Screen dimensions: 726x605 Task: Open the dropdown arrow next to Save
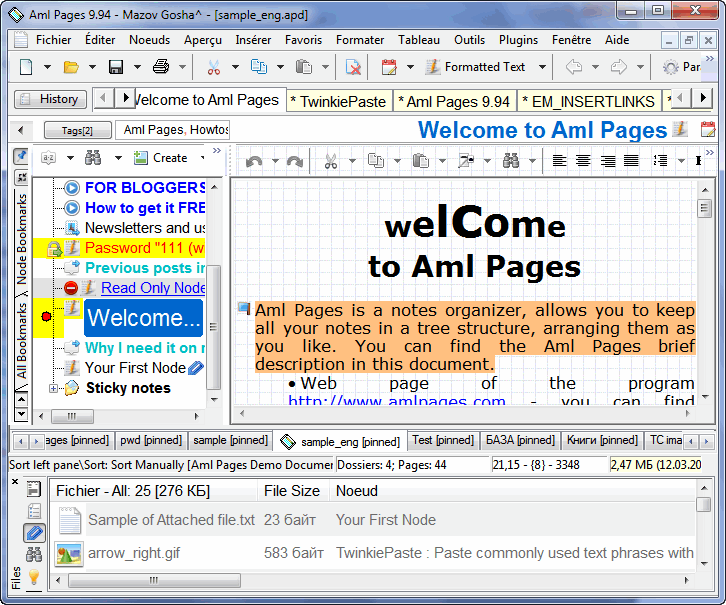137,67
